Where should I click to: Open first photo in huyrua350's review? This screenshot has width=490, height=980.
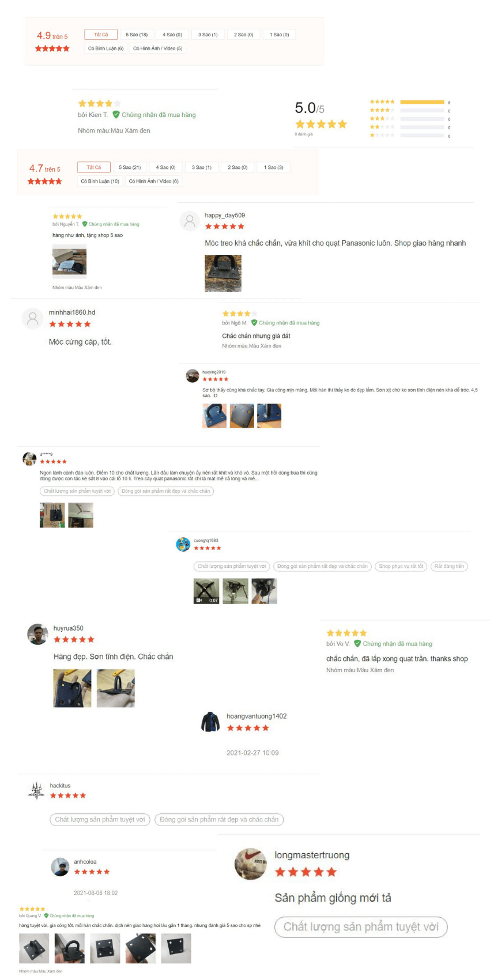click(x=72, y=688)
